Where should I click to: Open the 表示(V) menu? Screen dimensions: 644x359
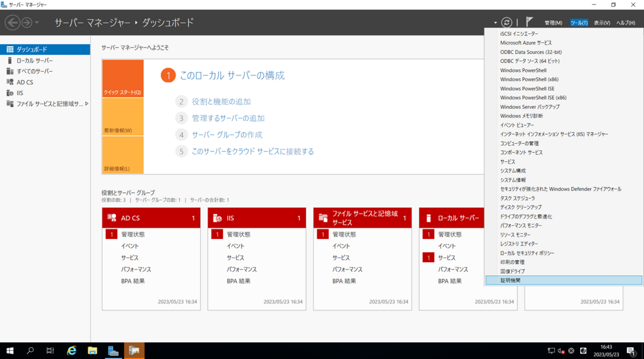602,23
